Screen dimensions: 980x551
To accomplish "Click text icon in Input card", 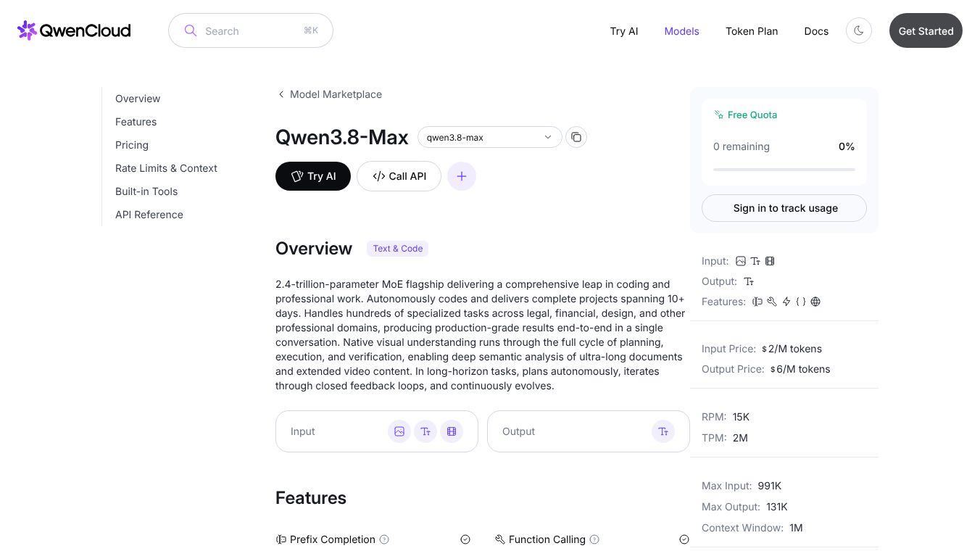I will pos(425,431).
